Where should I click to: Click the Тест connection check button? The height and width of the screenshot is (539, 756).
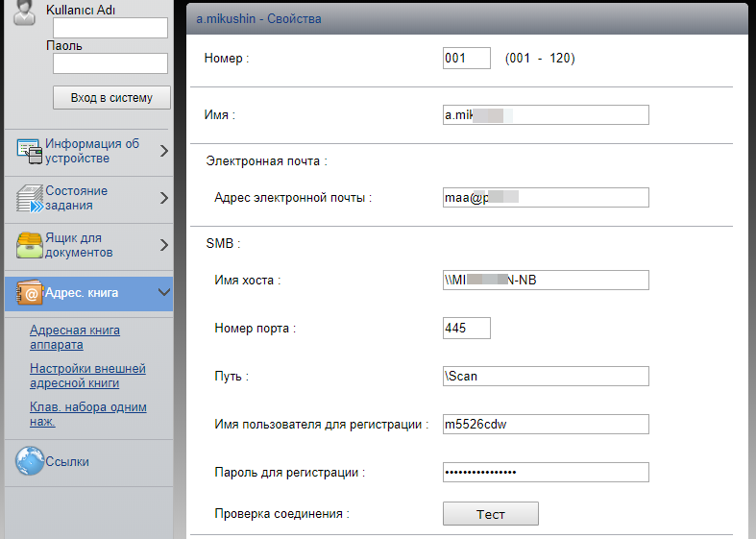tap(491, 514)
